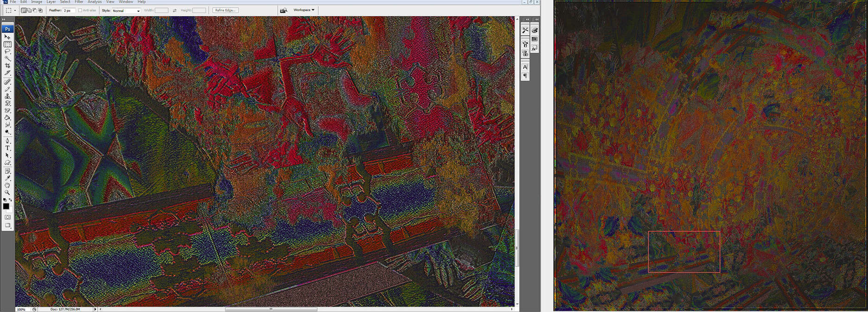Image resolution: width=868 pixels, height=312 pixels.
Task: Choose Subtract from selection mode
Action: coord(35,10)
